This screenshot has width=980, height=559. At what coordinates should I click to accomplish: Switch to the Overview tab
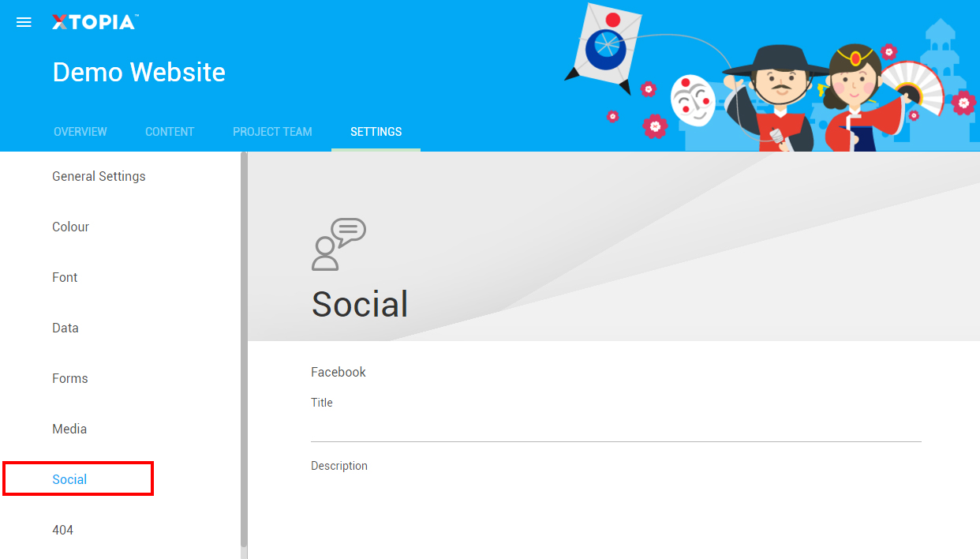tap(80, 132)
